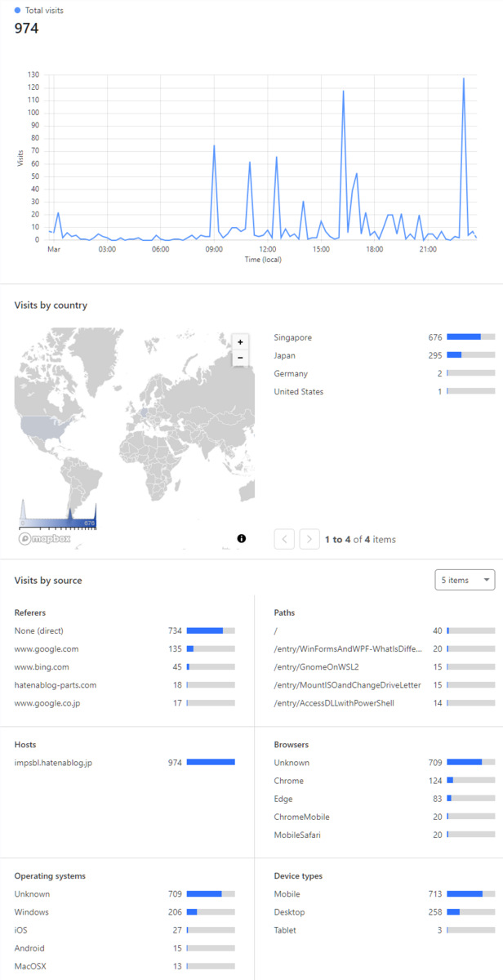Zoom in on the country map
Viewport: 503px width, 980px height.
point(240,342)
